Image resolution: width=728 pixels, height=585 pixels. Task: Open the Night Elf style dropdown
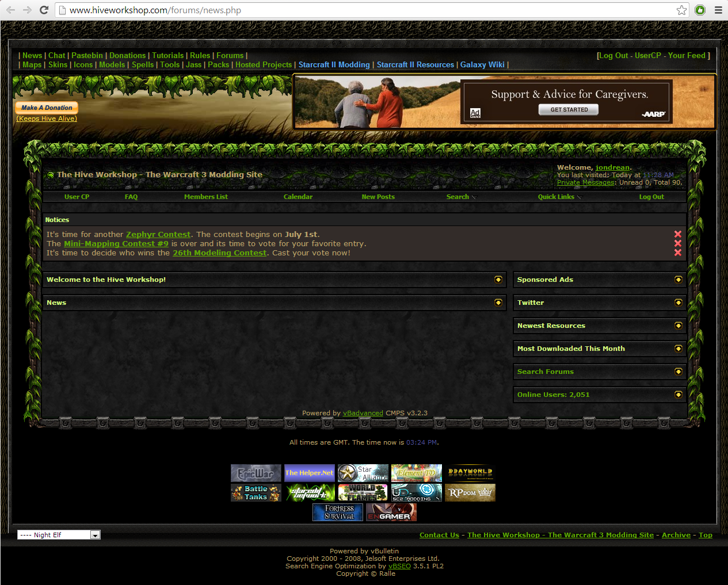[59, 535]
